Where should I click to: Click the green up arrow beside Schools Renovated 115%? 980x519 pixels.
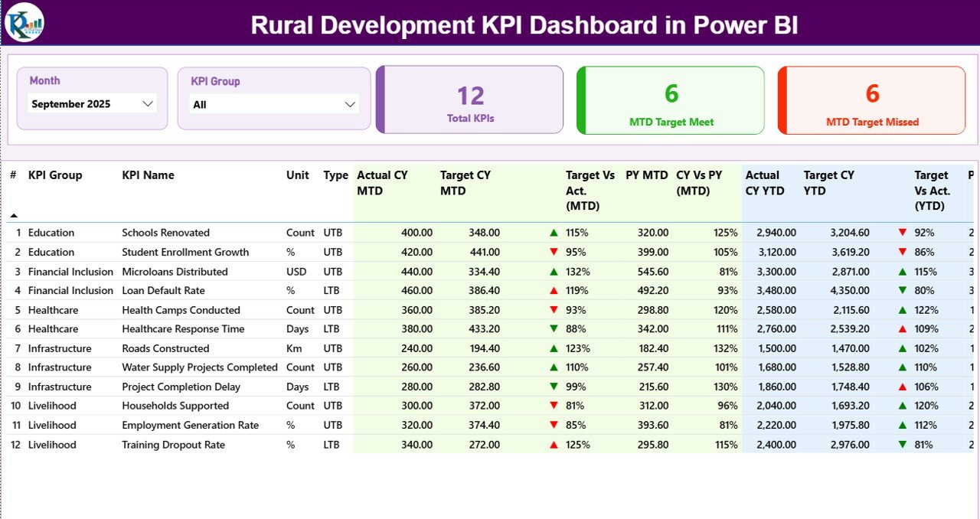click(553, 232)
